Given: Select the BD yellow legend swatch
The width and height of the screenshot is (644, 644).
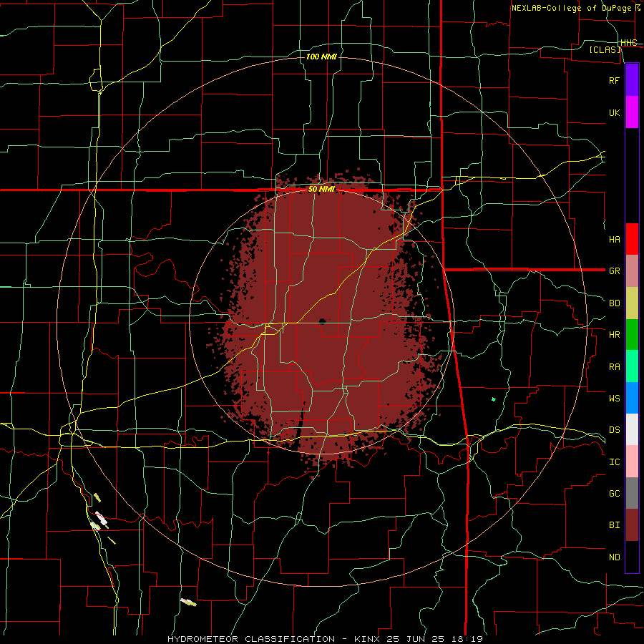Looking at the screenshot, I should pos(632,303).
